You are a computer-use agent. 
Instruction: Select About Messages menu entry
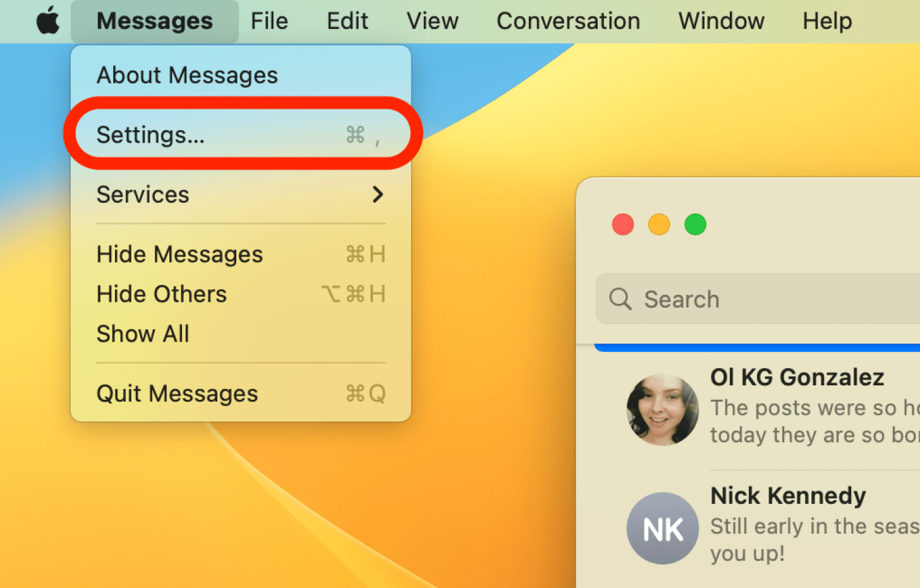187,75
